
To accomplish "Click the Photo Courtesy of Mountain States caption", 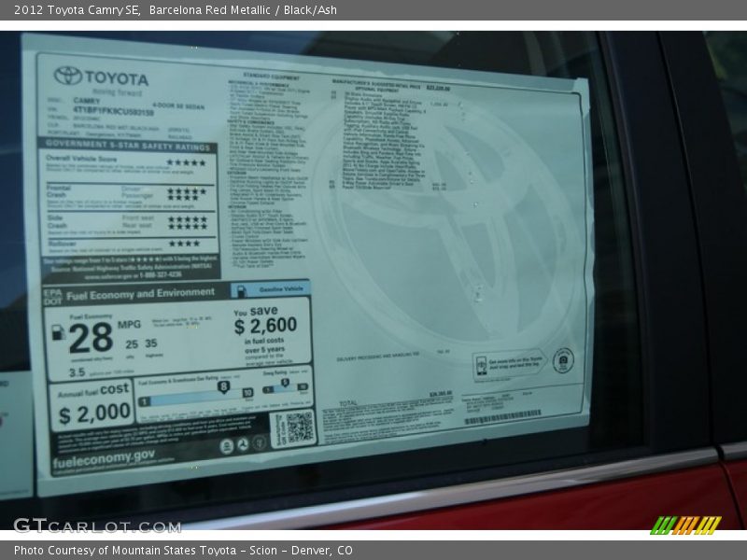I will coord(183,551).
